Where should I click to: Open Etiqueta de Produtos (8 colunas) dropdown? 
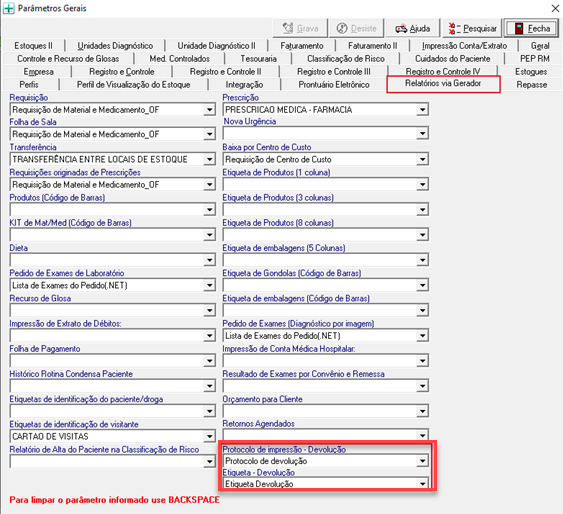click(x=422, y=235)
